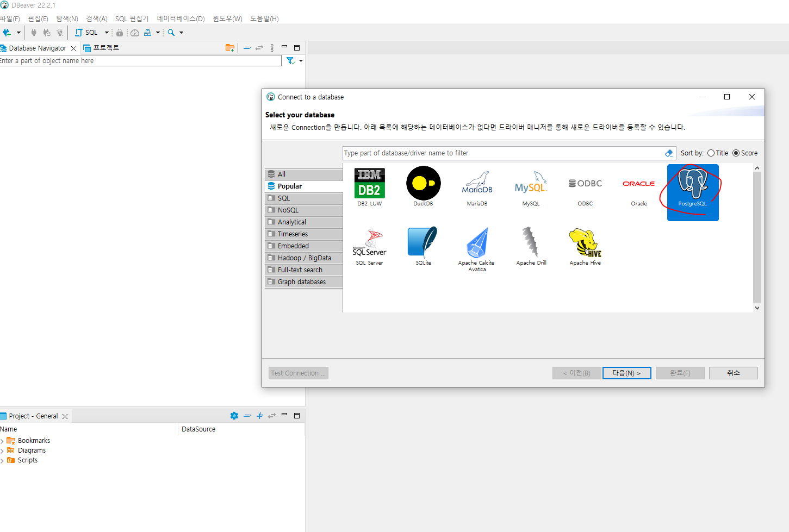This screenshot has width=789, height=532.
Task: Close the Database Navigator tab
Action: tap(74, 48)
